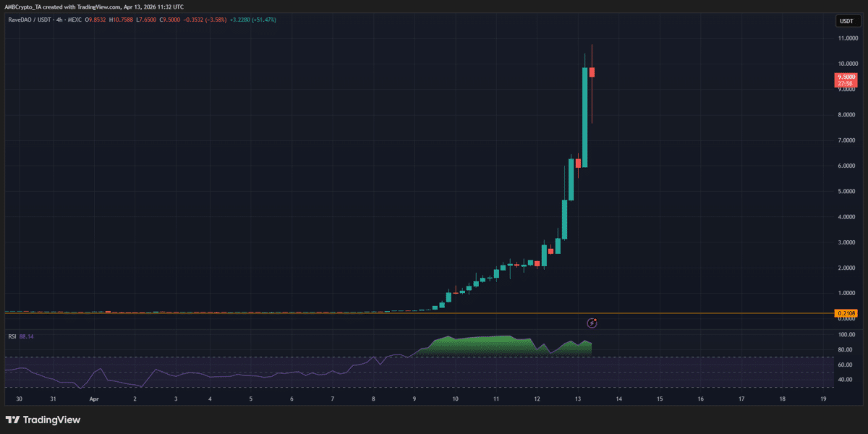Viewport: 868px width, 434px height.
Task: Click the RSI 100.00 scale label
Action: (x=846, y=335)
